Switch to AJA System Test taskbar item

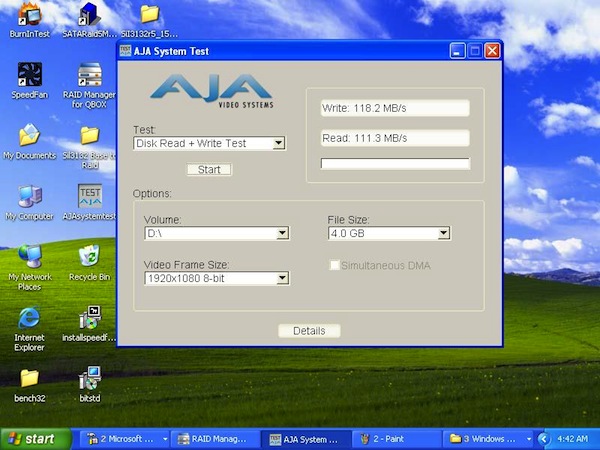[x=305, y=439]
